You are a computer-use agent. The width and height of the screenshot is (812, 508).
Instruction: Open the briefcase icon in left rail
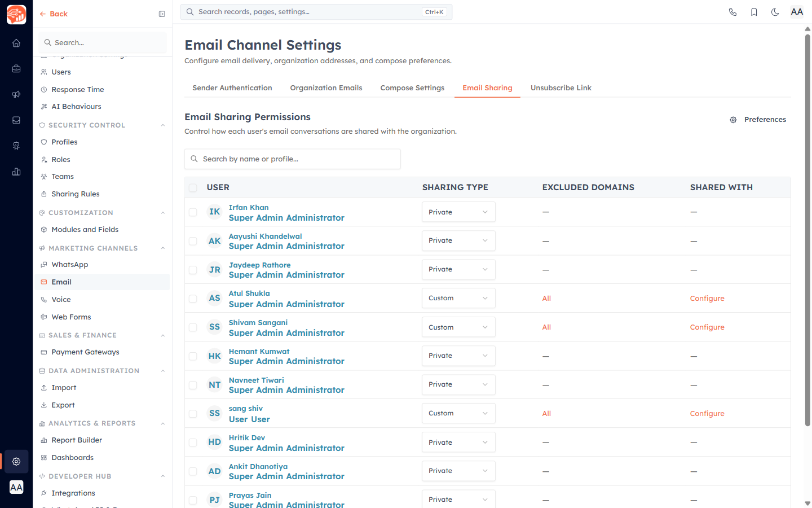pos(16,69)
